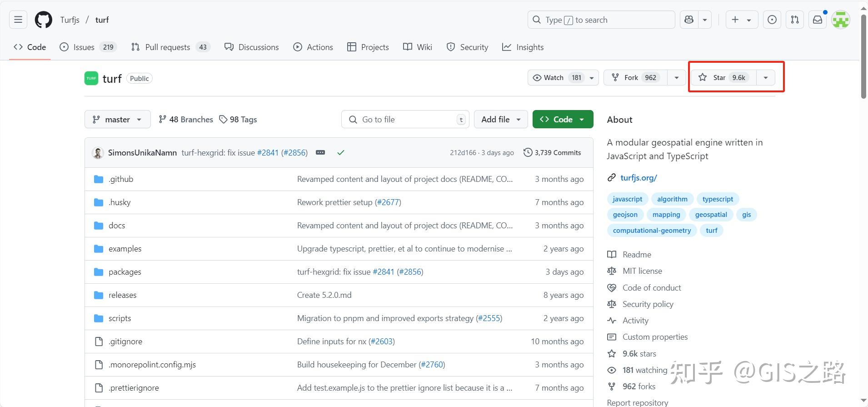Expand the Add file dropdown
The width and height of the screenshot is (868, 407).
[500, 120]
